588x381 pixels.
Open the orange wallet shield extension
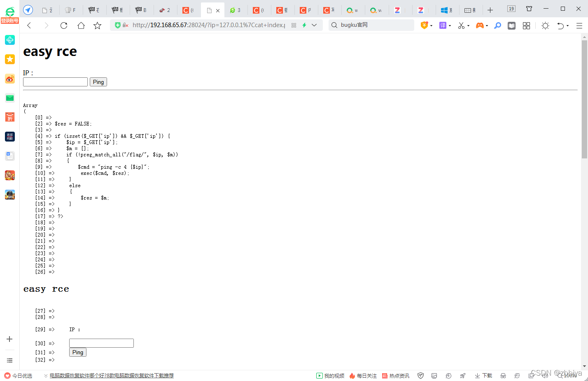pyautogui.click(x=424, y=26)
